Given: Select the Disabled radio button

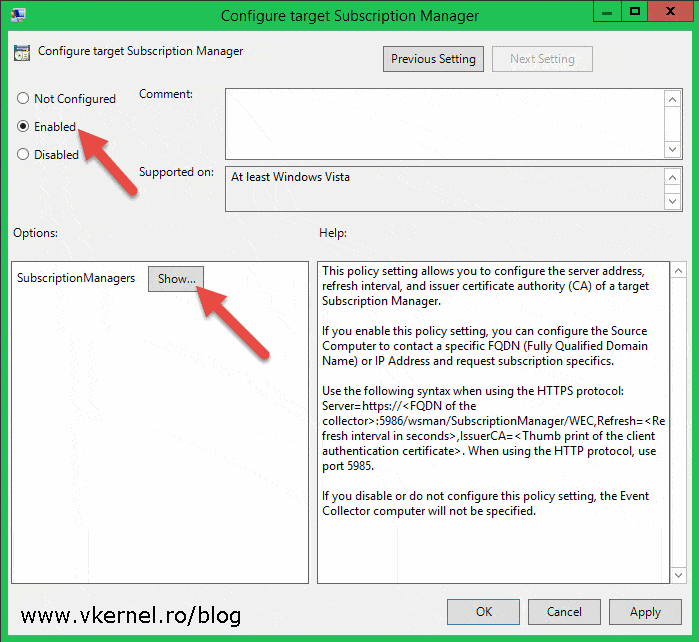Looking at the screenshot, I should point(23,154).
